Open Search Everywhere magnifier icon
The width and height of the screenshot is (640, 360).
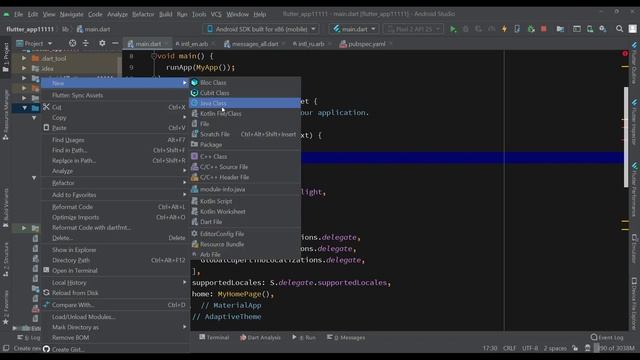620,29
